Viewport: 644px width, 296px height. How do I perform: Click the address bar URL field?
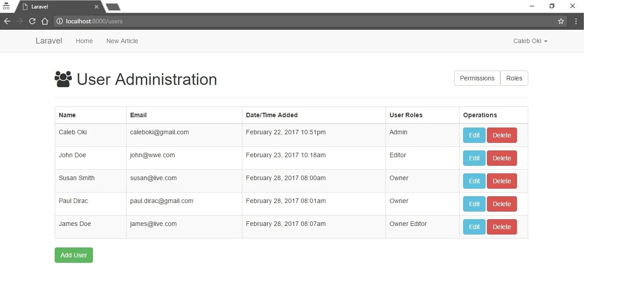pyautogui.click(x=305, y=21)
